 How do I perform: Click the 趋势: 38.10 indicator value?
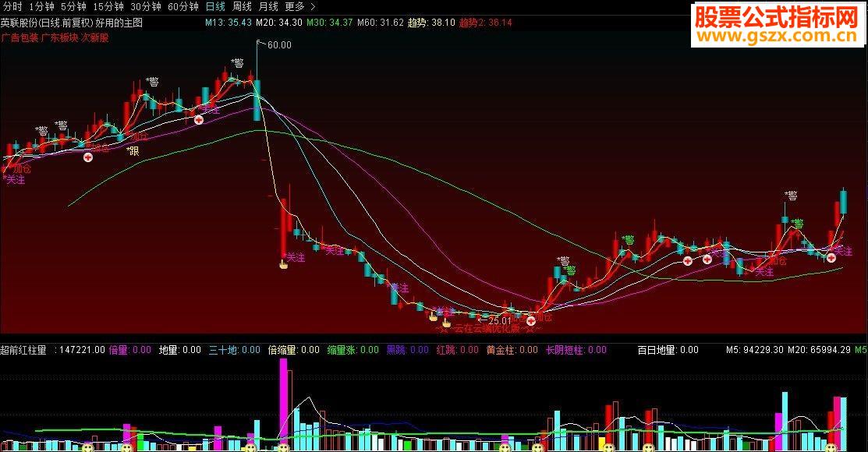(x=431, y=23)
